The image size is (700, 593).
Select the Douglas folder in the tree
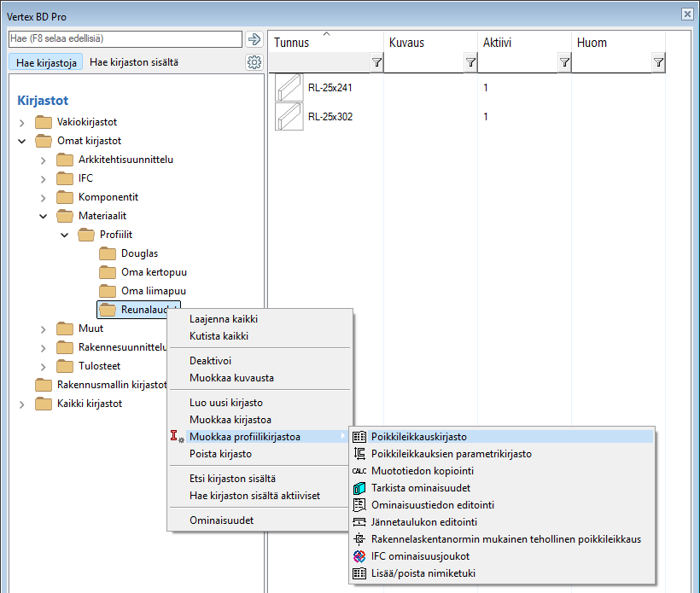pyautogui.click(x=139, y=254)
